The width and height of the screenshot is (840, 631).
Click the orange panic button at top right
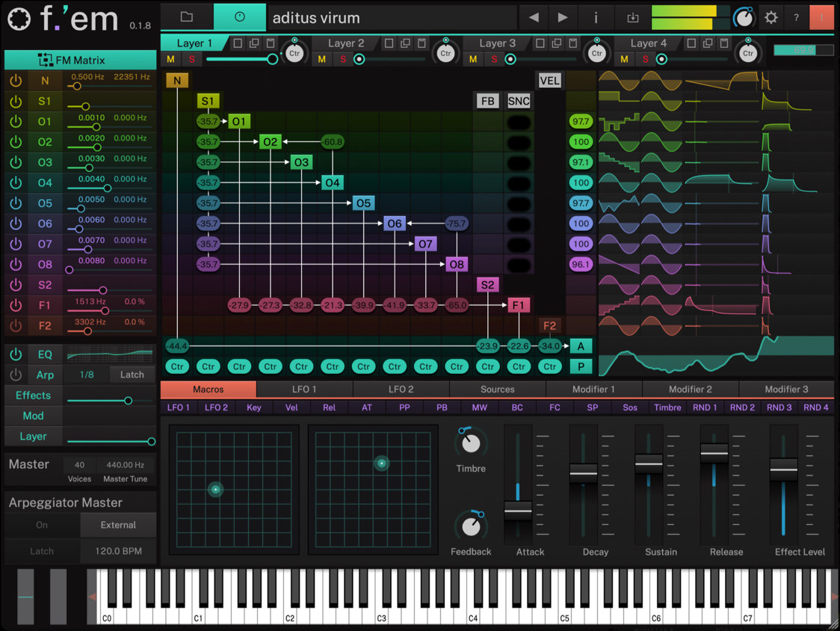coord(821,17)
